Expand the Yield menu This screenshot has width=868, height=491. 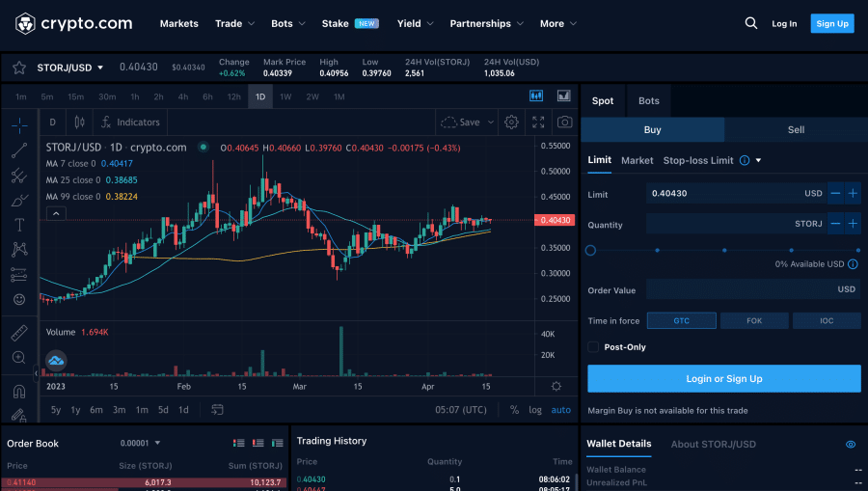[415, 24]
